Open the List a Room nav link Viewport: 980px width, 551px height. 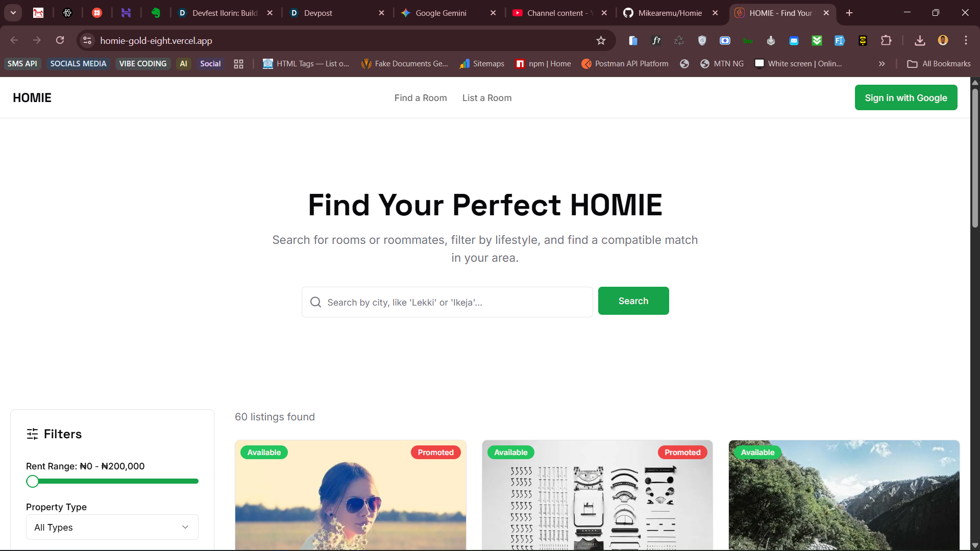[x=487, y=98]
